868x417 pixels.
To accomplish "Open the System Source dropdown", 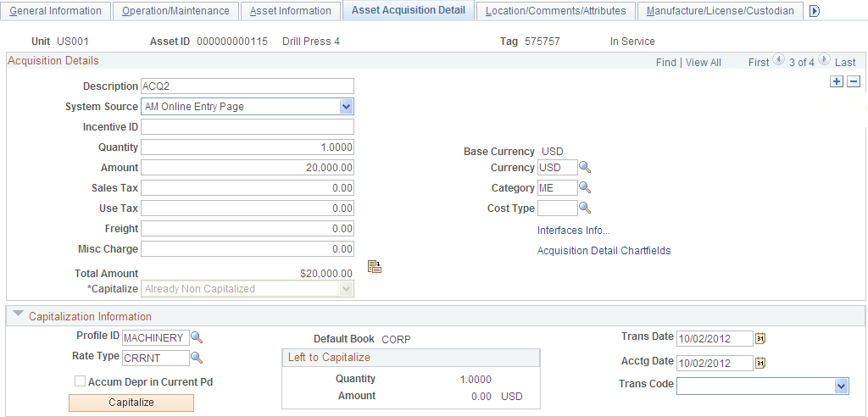I will tap(347, 106).
